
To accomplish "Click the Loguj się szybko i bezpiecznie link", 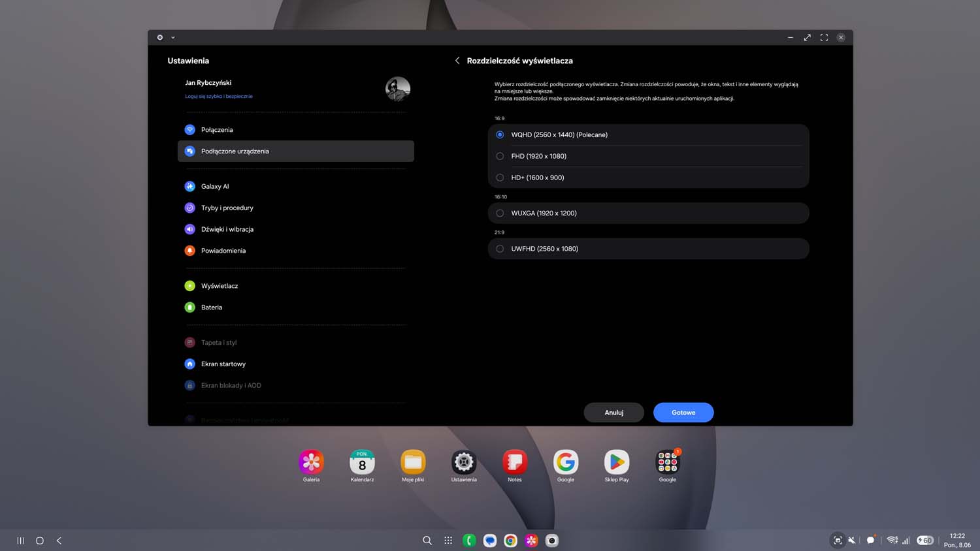I will [219, 97].
